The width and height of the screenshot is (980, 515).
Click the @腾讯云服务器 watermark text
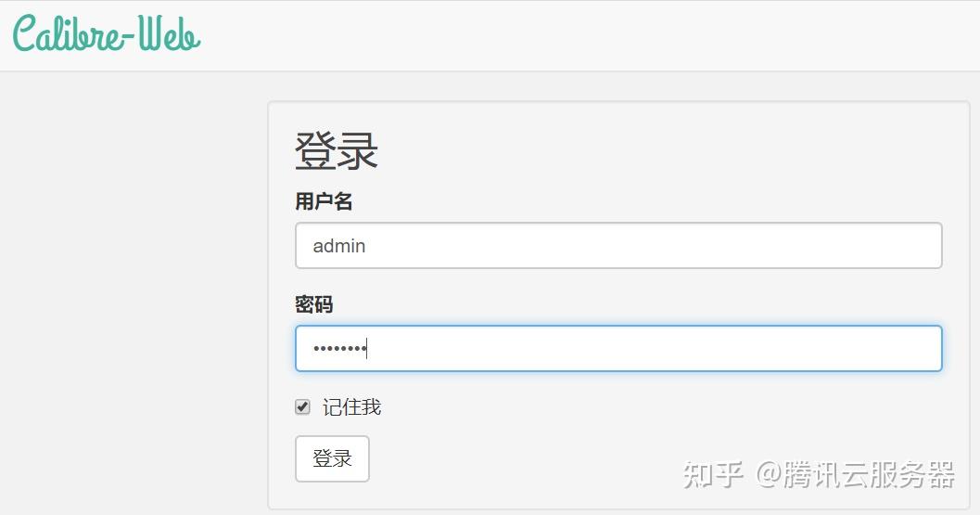pyautogui.click(x=856, y=474)
